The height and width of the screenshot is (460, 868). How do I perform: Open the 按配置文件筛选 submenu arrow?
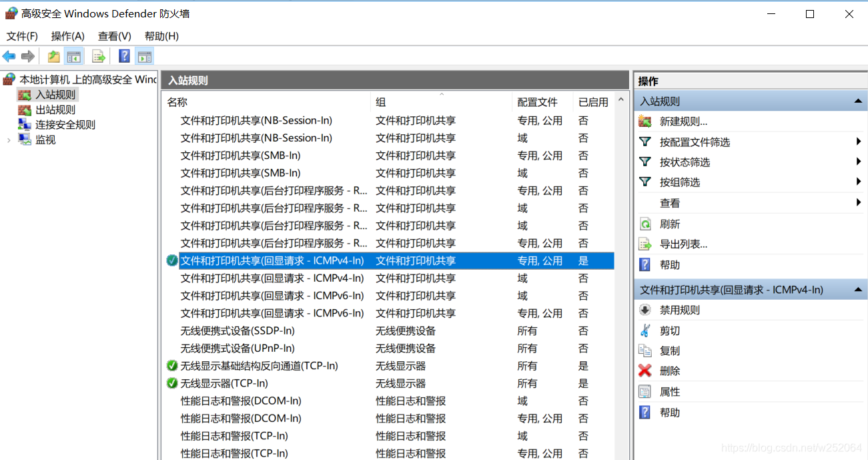coord(859,142)
